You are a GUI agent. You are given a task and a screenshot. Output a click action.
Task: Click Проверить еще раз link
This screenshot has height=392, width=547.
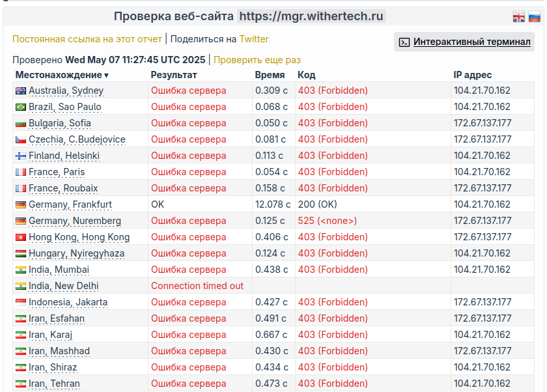click(x=257, y=59)
